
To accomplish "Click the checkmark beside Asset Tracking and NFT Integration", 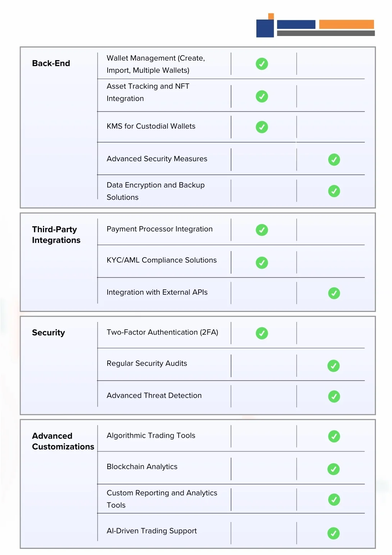I will pos(262,96).
